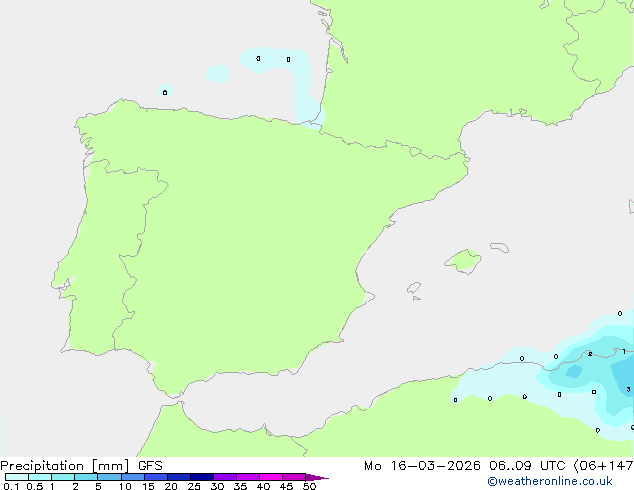This screenshot has width=634, height=490.
Task: Select the lightest 0.1 mm legend swatch
Action: [x=16, y=477]
